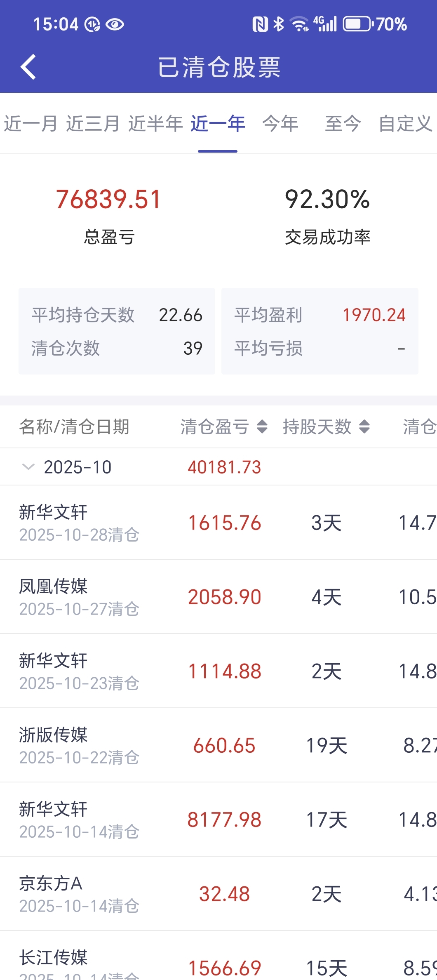Tap the Bluetooth status icon
This screenshot has height=980, width=437.
click(279, 24)
